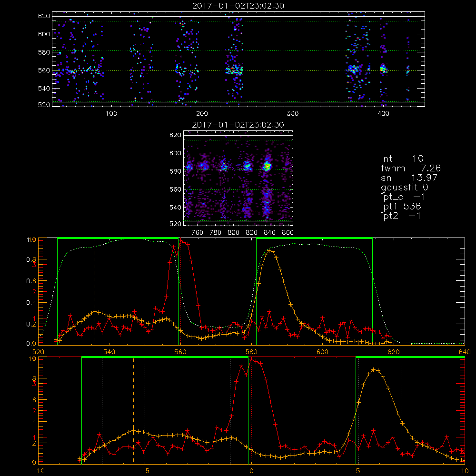
Task: Click x-axis label -5 of the bottom plot
Action: click(145, 471)
